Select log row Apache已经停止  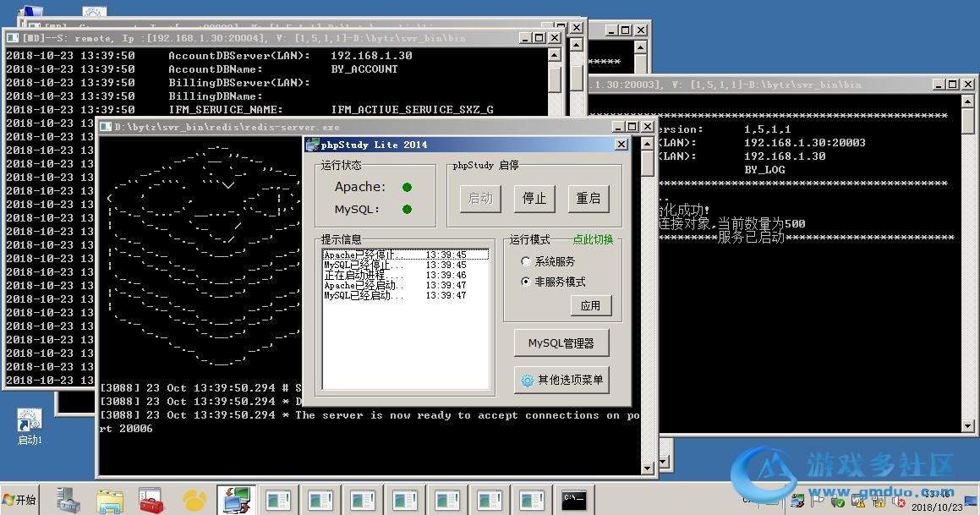coord(405,255)
